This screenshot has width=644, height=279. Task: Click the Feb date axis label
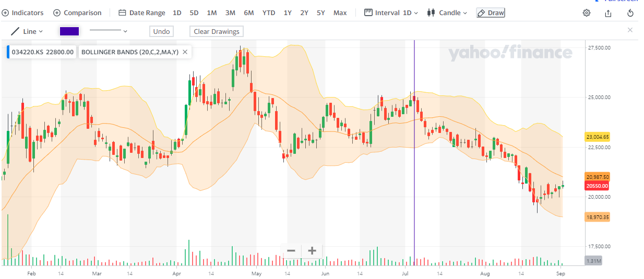coord(31,273)
